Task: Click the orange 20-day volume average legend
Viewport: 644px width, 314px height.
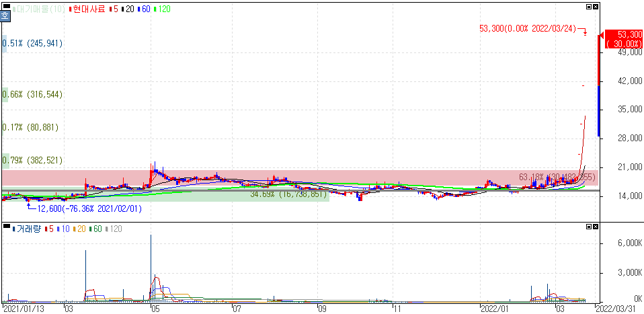Action: click(79, 229)
